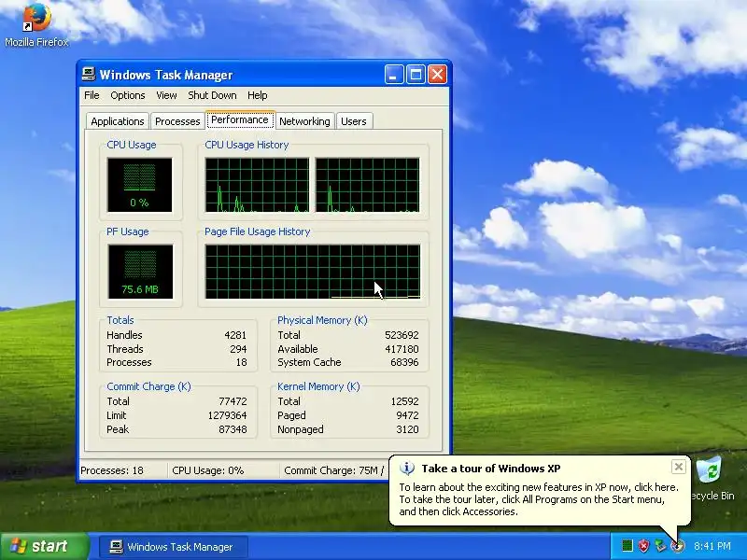747x560 pixels.
Task: Open the Options menu
Action: tap(128, 95)
